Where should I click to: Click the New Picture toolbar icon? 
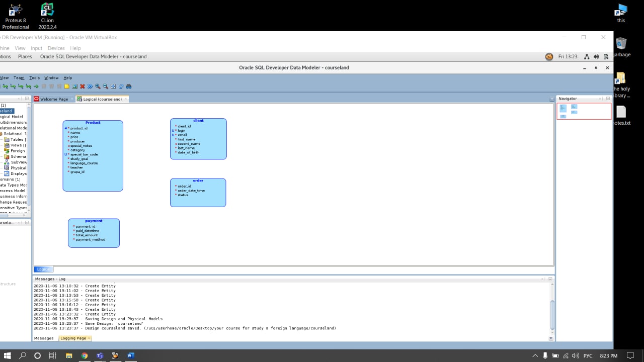pyautogui.click(x=74, y=86)
